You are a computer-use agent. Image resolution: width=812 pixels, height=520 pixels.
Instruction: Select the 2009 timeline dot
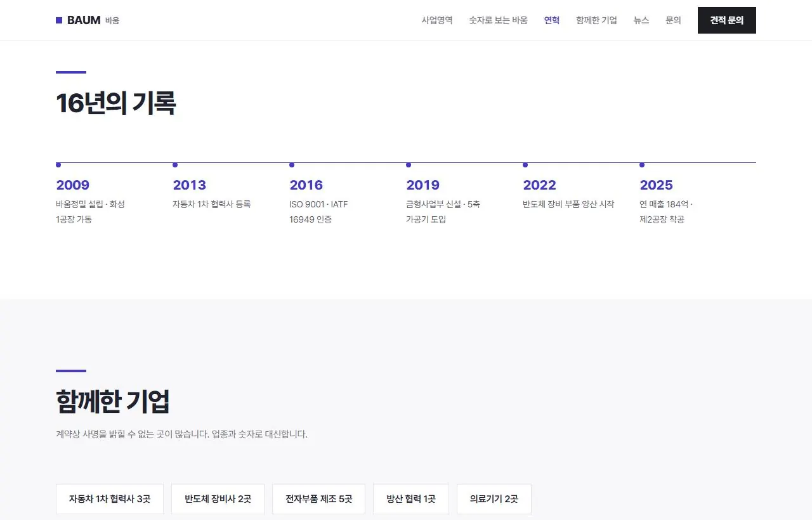click(x=58, y=165)
